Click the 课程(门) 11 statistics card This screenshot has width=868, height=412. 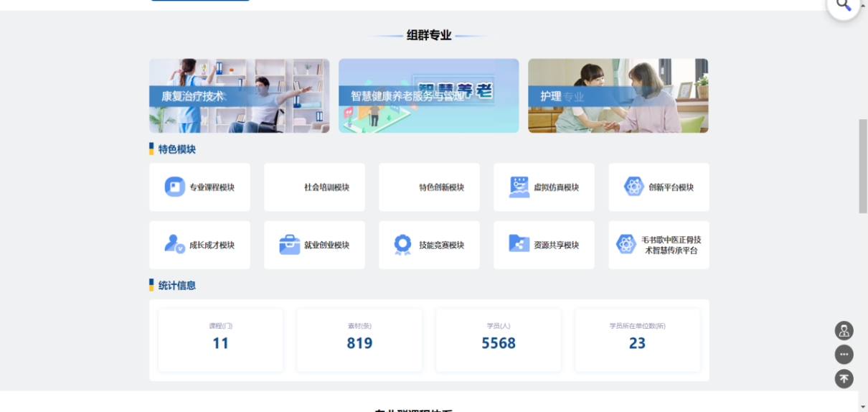pyautogui.click(x=220, y=340)
